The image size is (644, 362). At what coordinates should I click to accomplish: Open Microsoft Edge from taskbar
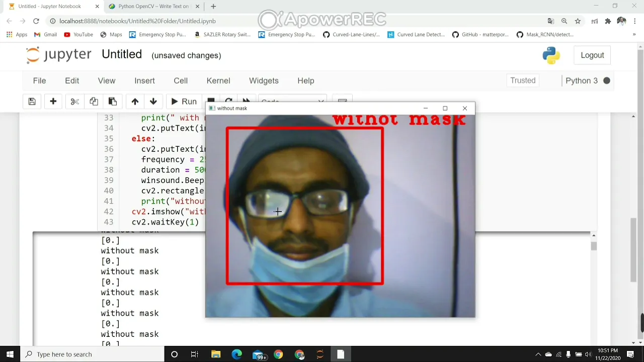tap(236, 354)
